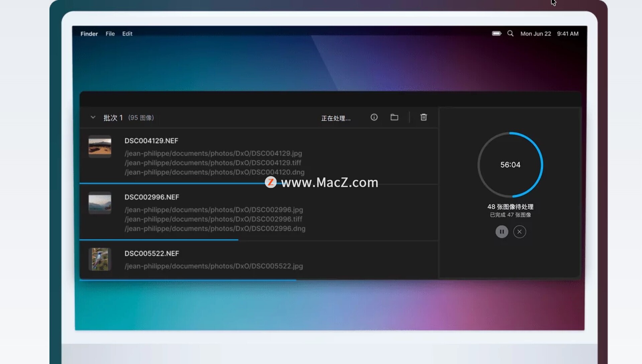Select the DSC004129.NEF desert thumbnail
This screenshot has width=642, height=364.
(x=100, y=146)
